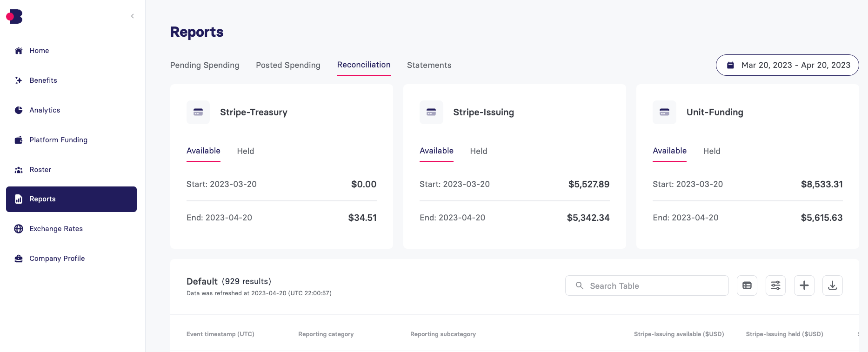
Task: Click the table view layout icon button
Action: pos(747,286)
